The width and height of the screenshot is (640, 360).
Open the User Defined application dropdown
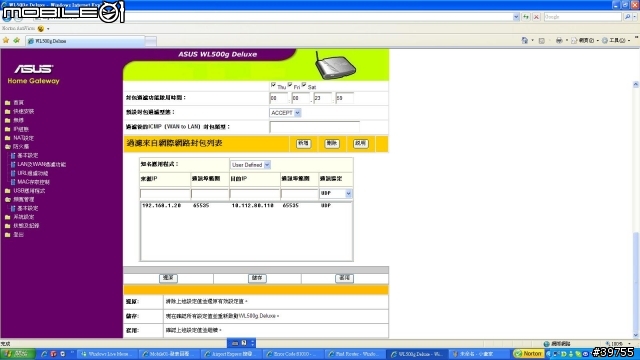[250, 165]
